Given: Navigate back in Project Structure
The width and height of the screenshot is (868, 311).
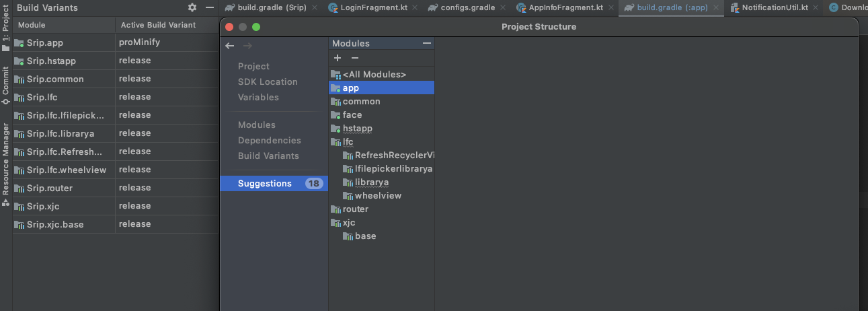Looking at the screenshot, I should click(230, 46).
